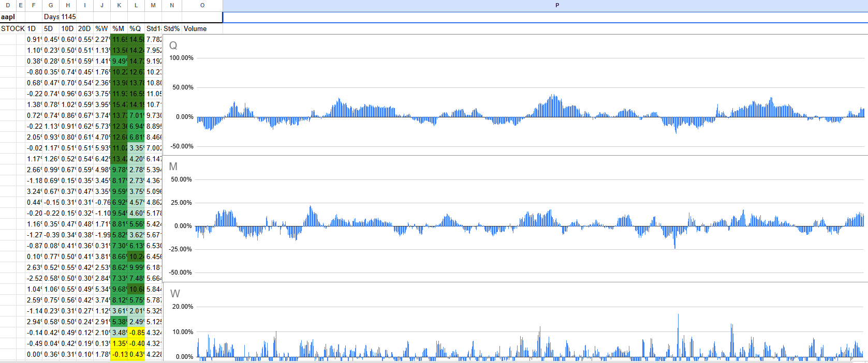The image size is (868, 363).
Task: Click the 1D cell showing 2.05
Action: tap(34, 137)
